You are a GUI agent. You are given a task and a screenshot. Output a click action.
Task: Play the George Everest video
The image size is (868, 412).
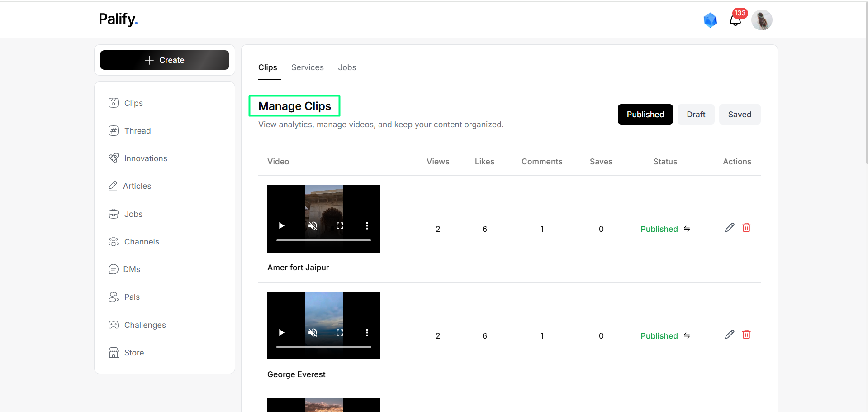coord(281,332)
